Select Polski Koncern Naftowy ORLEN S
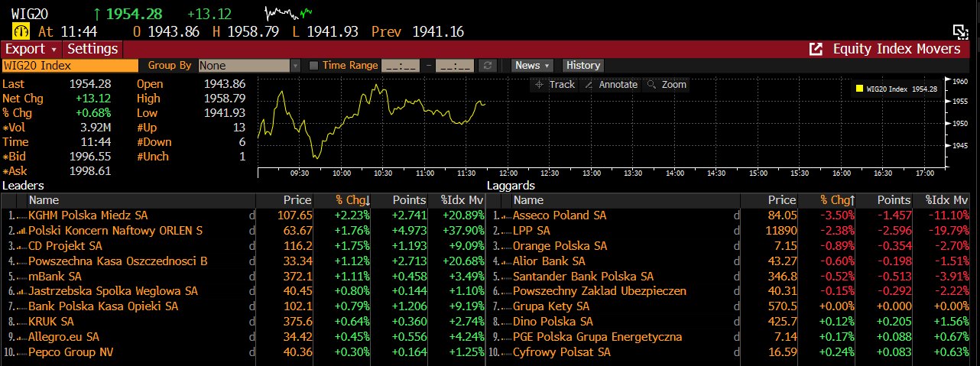This screenshot has height=366, width=980. pos(115,231)
